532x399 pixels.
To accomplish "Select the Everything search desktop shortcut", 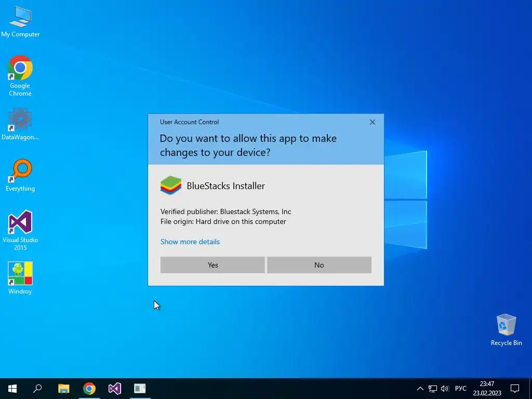I will 20,175.
